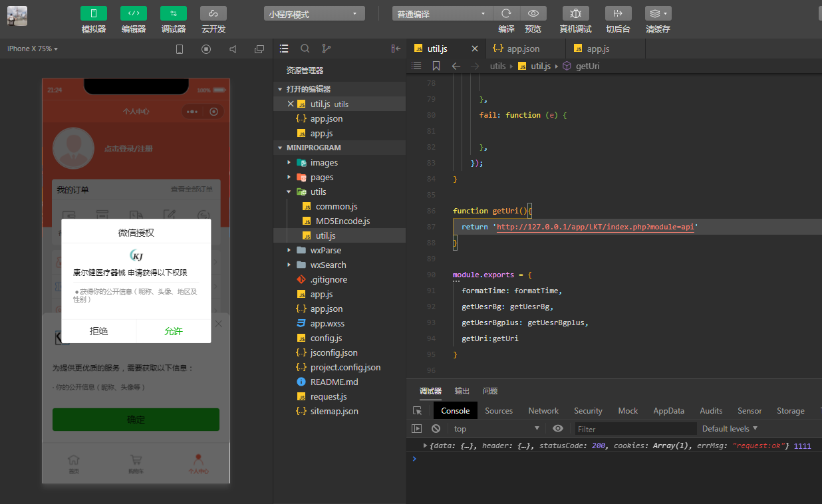822x504 pixels.
Task: Click the 切后台 switch background icon
Action: click(x=618, y=13)
